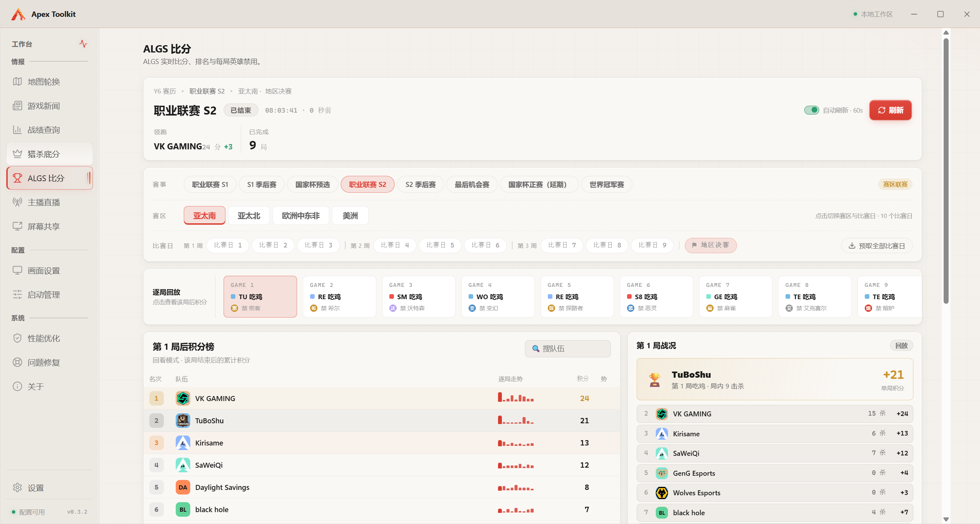The image size is (980, 524).
Task: Select 比赛日 9 chip
Action: click(x=652, y=245)
